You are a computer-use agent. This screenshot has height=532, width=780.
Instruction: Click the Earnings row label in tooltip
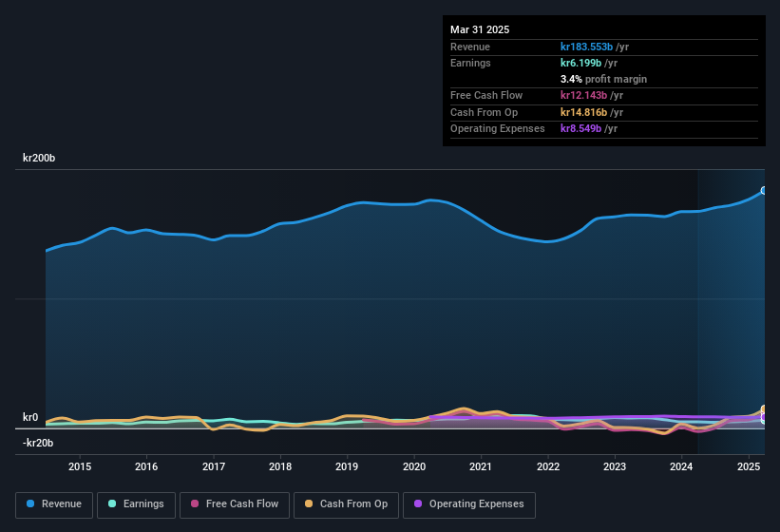470,63
